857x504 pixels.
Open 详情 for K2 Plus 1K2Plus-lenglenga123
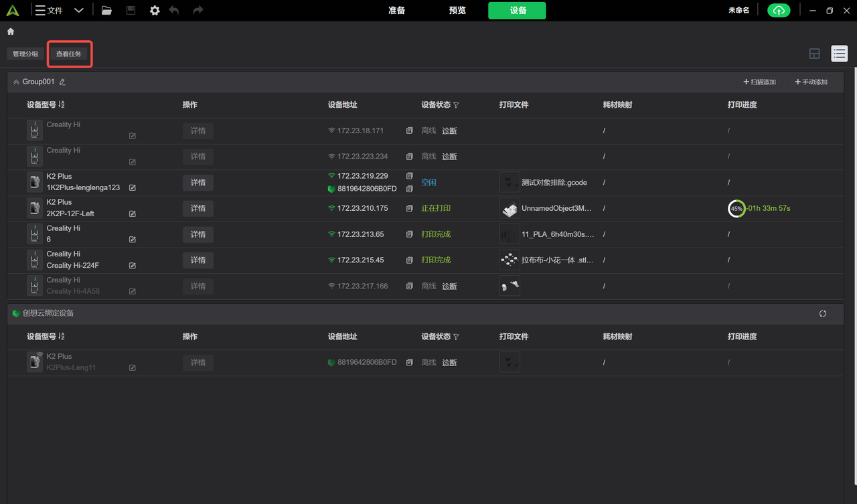pyautogui.click(x=198, y=182)
